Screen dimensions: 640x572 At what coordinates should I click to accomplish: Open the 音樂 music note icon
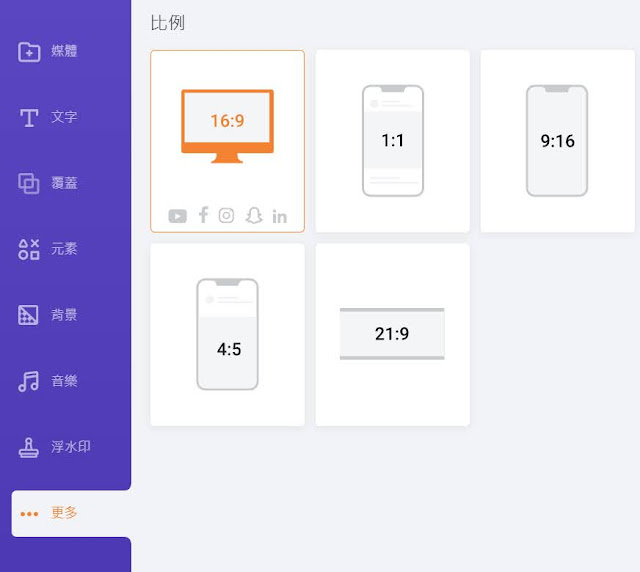pyautogui.click(x=29, y=381)
